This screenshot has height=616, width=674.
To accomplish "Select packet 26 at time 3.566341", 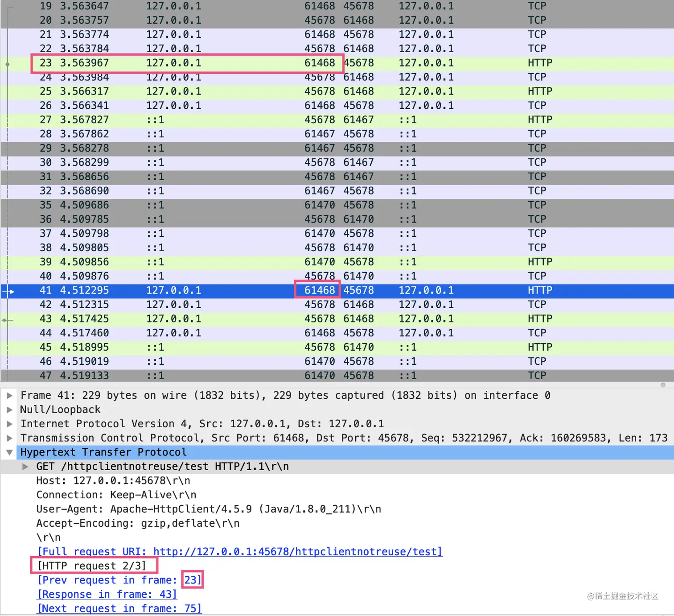I will click(337, 106).
